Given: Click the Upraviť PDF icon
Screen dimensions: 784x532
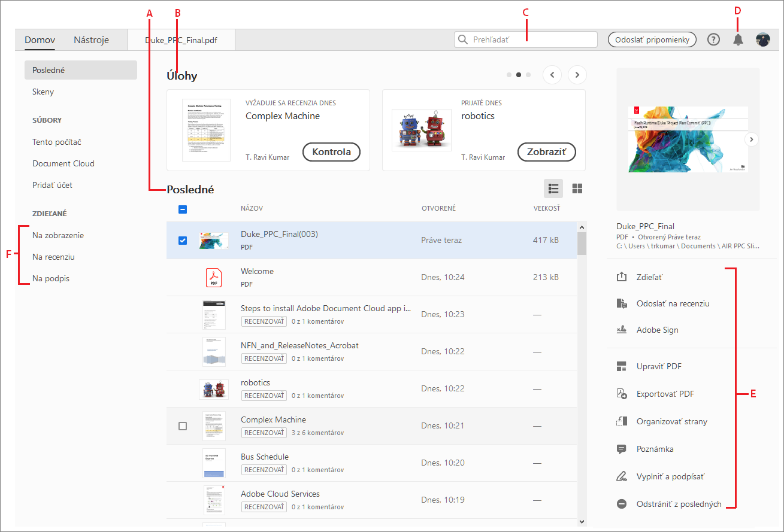Looking at the screenshot, I should point(621,366).
